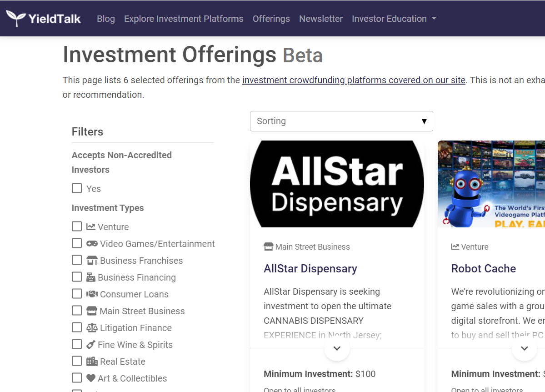The width and height of the screenshot is (545, 392).
Task: Toggle the Real Estate filter checkbox
Action: [x=77, y=361]
